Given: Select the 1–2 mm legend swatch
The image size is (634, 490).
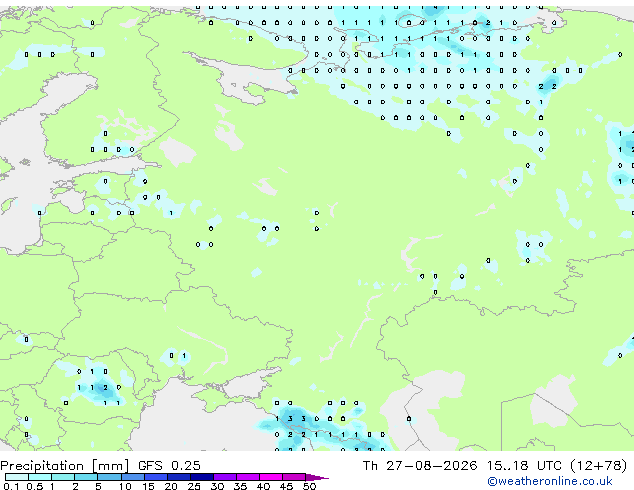Looking at the screenshot, I should point(63,477).
